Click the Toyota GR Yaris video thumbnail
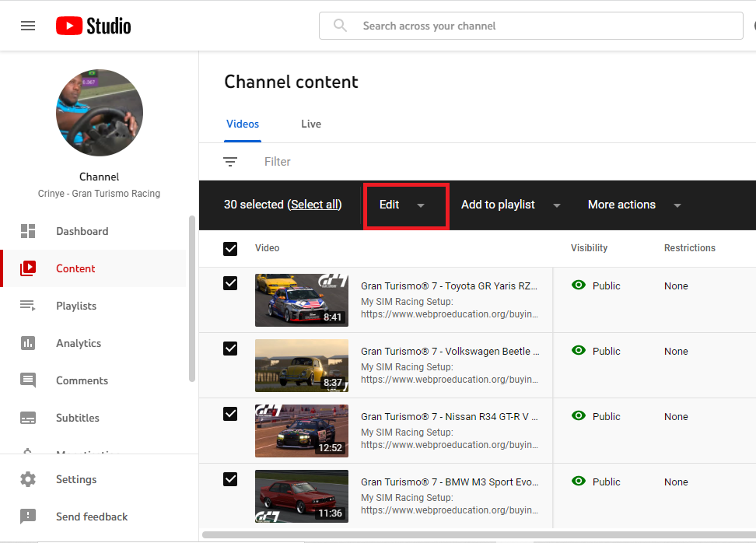The image size is (756, 543). (302, 300)
